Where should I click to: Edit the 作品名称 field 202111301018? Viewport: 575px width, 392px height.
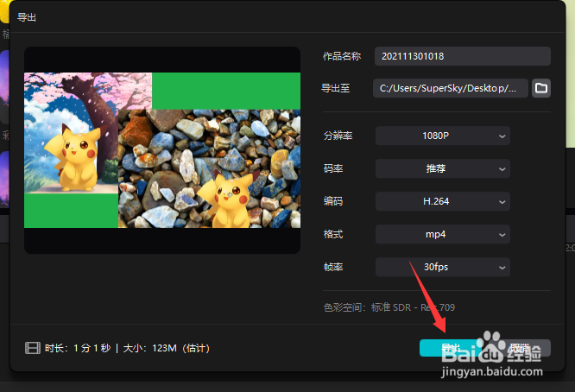pos(463,56)
